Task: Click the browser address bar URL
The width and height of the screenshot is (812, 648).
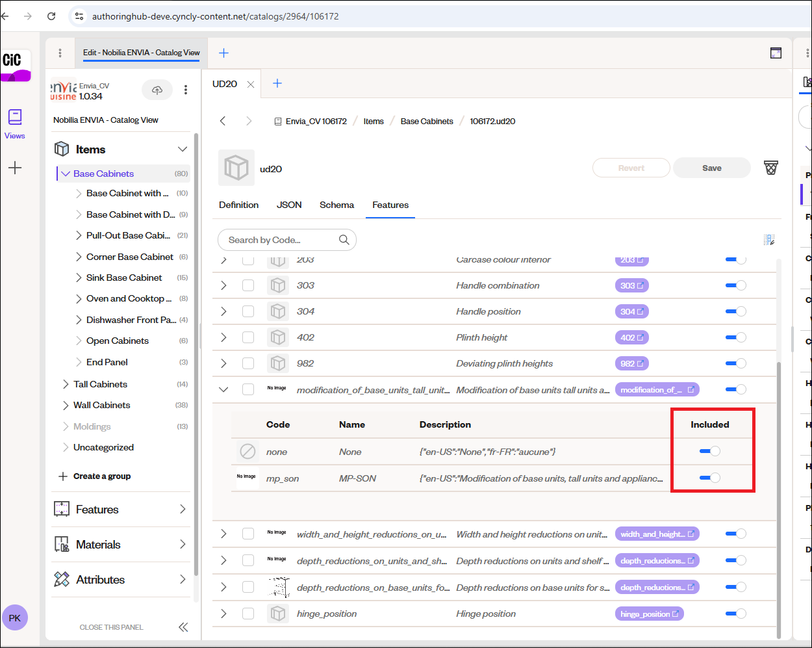Action: tap(216, 16)
